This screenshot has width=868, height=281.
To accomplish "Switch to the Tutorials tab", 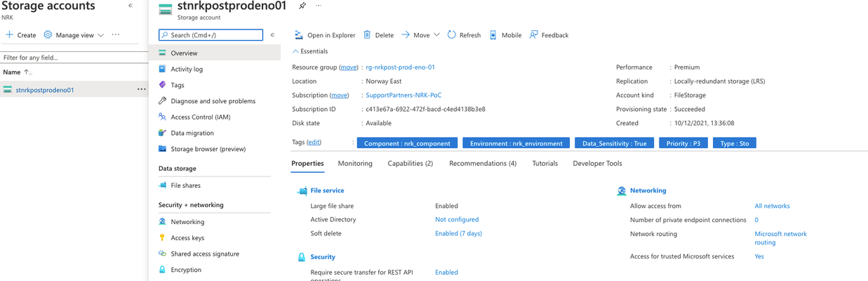I will pos(545,163).
